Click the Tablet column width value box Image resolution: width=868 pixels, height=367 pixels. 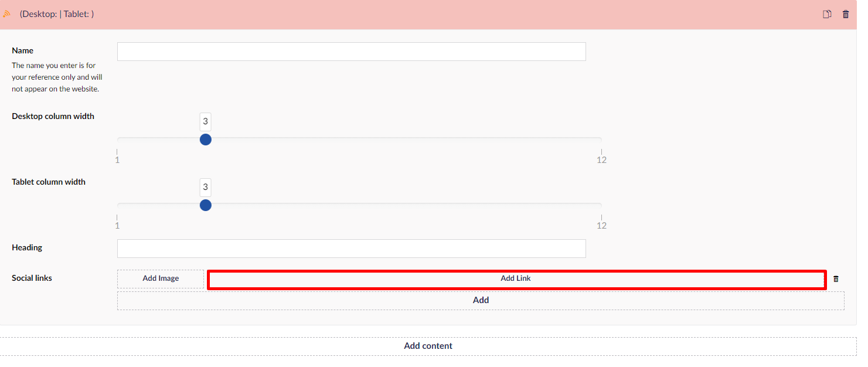205,188
